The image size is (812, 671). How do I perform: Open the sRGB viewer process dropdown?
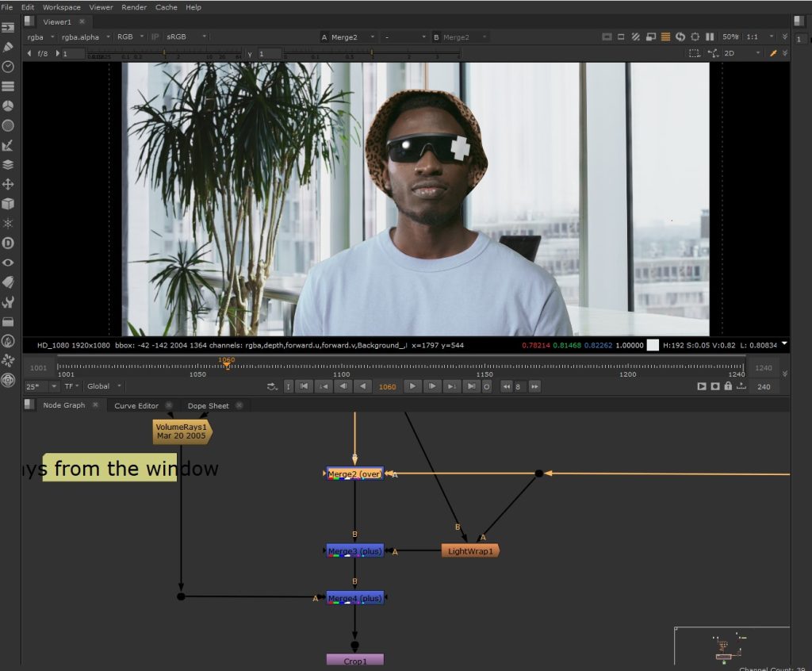pos(186,36)
